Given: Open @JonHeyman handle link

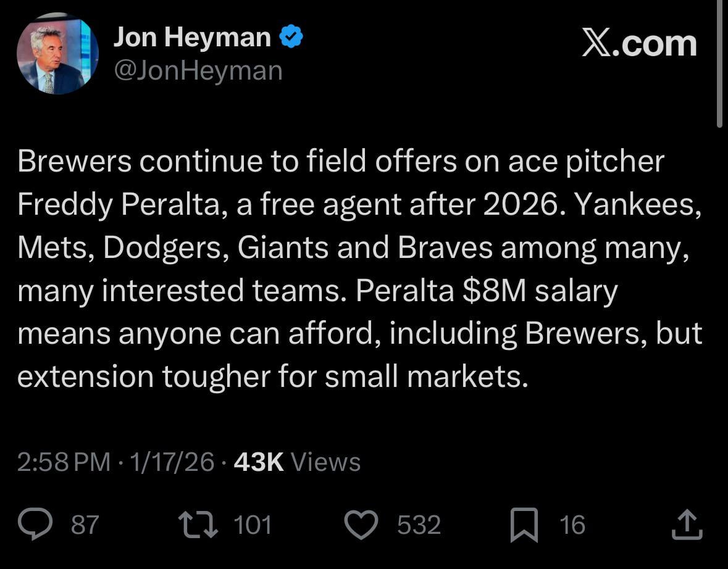Looking at the screenshot, I should point(198,70).
